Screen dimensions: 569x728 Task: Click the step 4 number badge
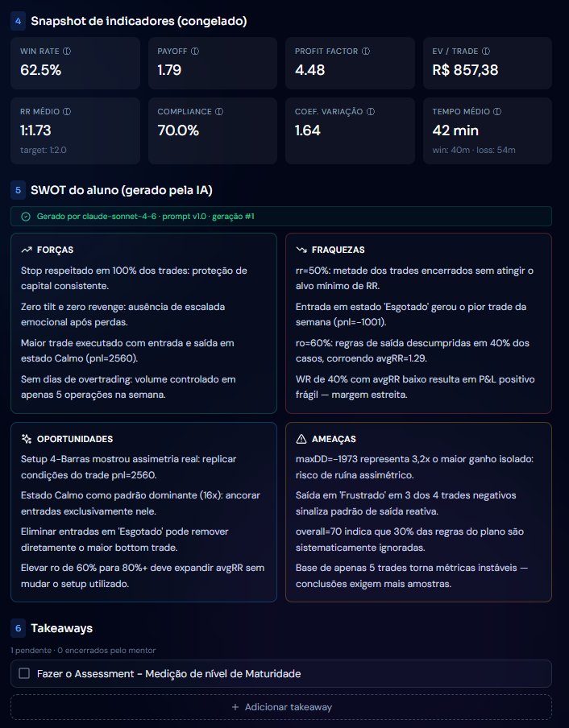(18, 21)
